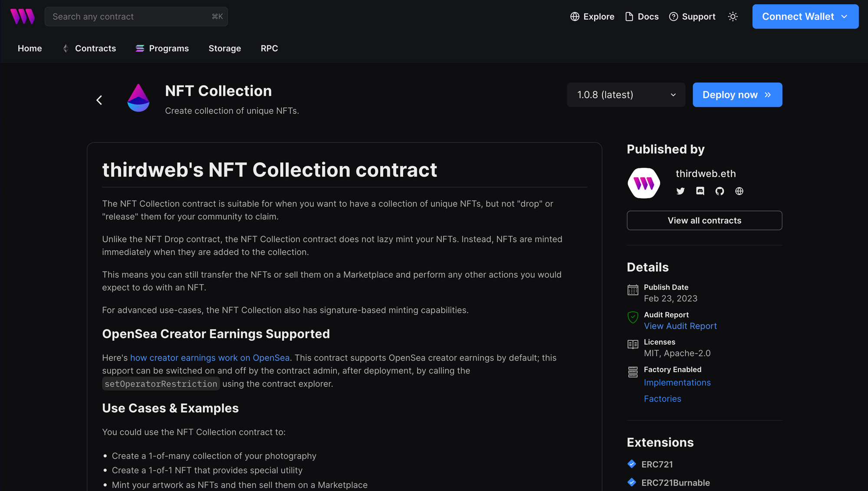The image size is (868, 491).
Task: Click the Publish Date calendar icon
Action: [633, 290]
